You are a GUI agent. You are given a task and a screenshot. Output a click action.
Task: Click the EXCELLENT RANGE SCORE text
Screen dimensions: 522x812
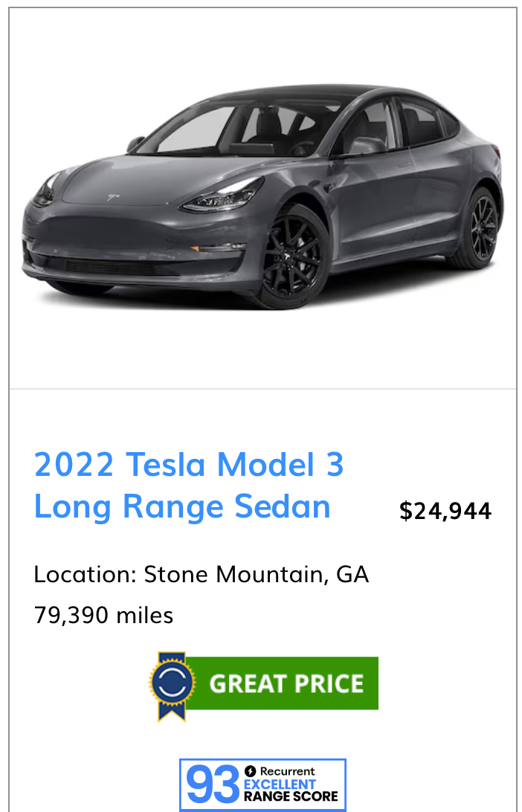(x=291, y=790)
